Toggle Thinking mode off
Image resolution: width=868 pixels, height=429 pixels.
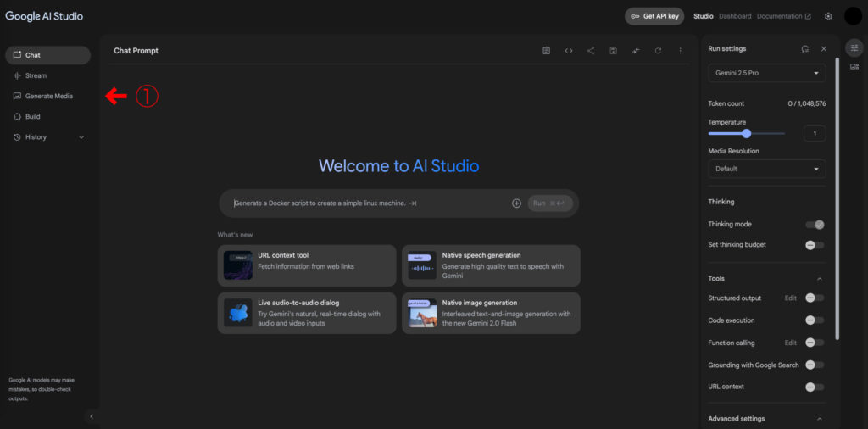click(815, 224)
